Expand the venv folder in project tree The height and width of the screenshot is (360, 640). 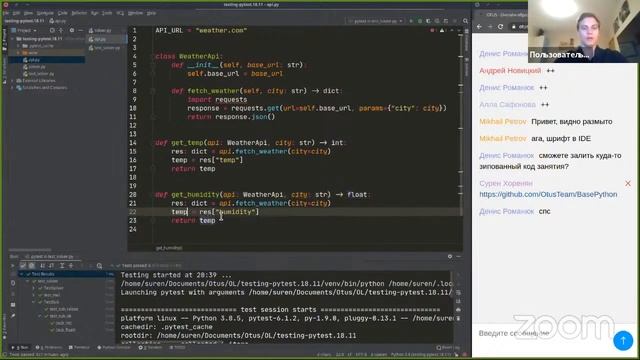(x=18, y=53)
